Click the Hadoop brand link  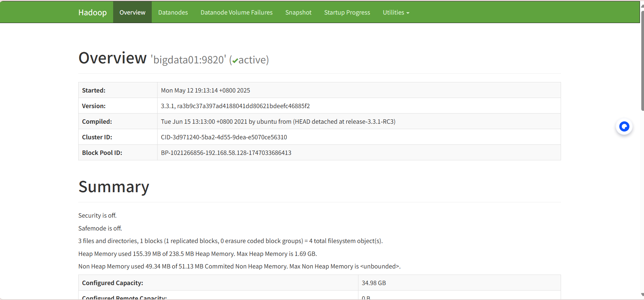pyautogui.click(x=92, y=13)
